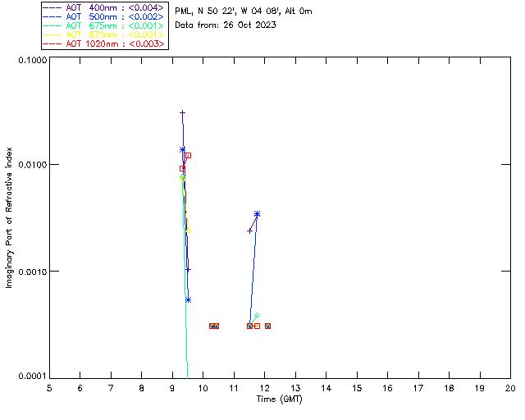Select the yellow triangle marker near 9.5

tap(188, 230)
